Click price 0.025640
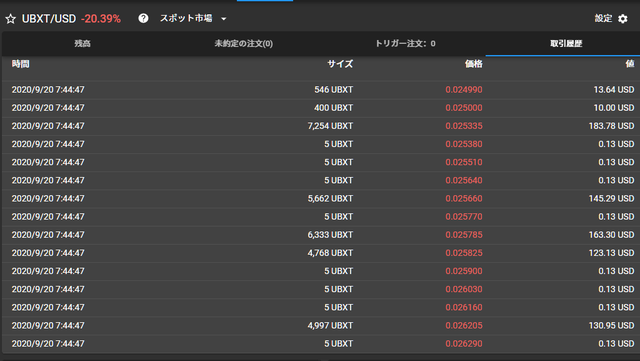The height and width of the screenshot is (361, 640). click(x=464, y=180)
